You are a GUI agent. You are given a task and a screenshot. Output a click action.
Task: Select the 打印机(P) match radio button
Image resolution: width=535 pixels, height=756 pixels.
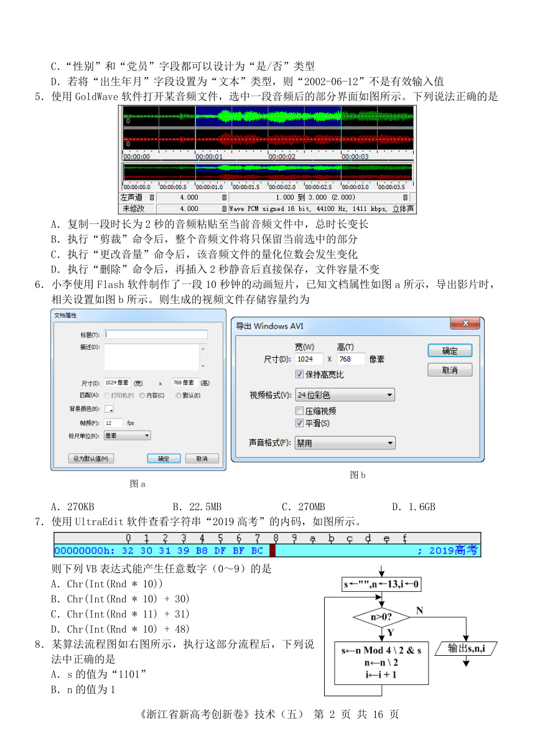coord(107,395)
